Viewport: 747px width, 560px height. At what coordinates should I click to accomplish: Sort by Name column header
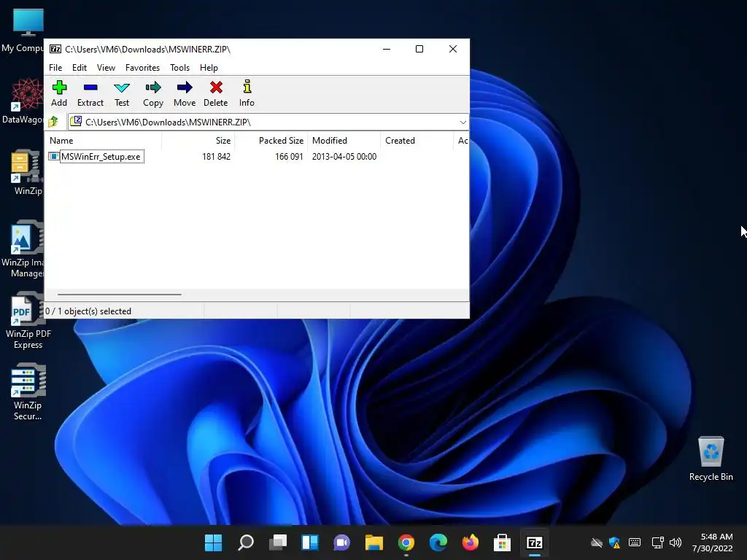click(x=103, y=141)
